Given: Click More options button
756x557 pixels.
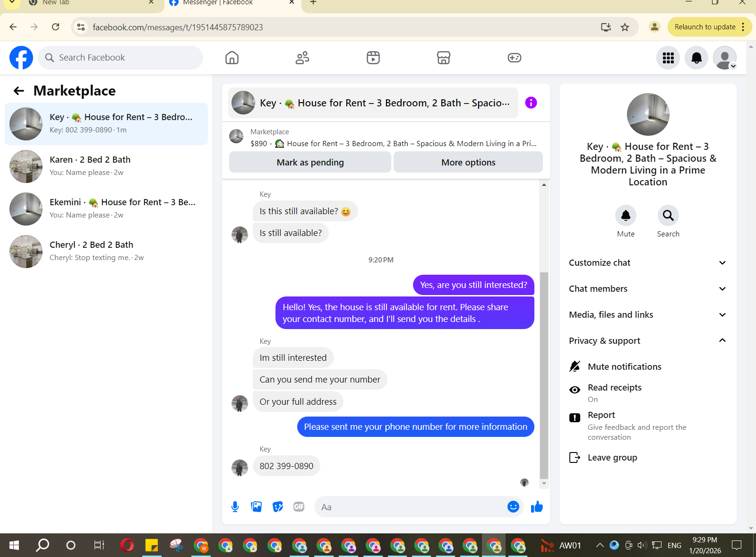Looking at the screenshot, I should [x=468, y=162].
